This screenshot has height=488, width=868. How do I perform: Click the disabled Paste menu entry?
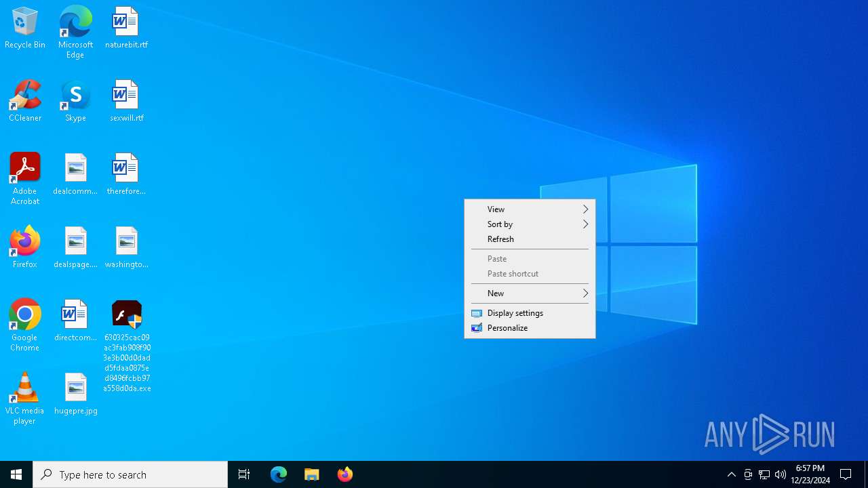coord(530,259)
